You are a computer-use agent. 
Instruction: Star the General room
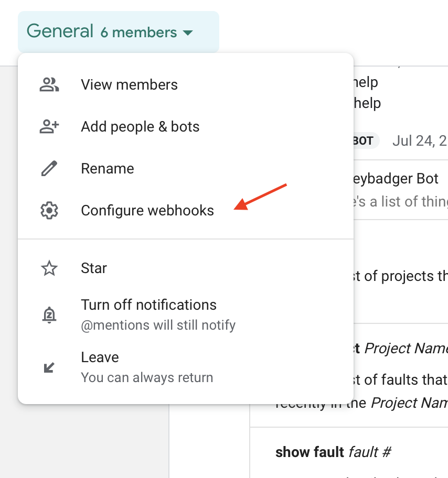pyautogui.click(x=93, y=268)
